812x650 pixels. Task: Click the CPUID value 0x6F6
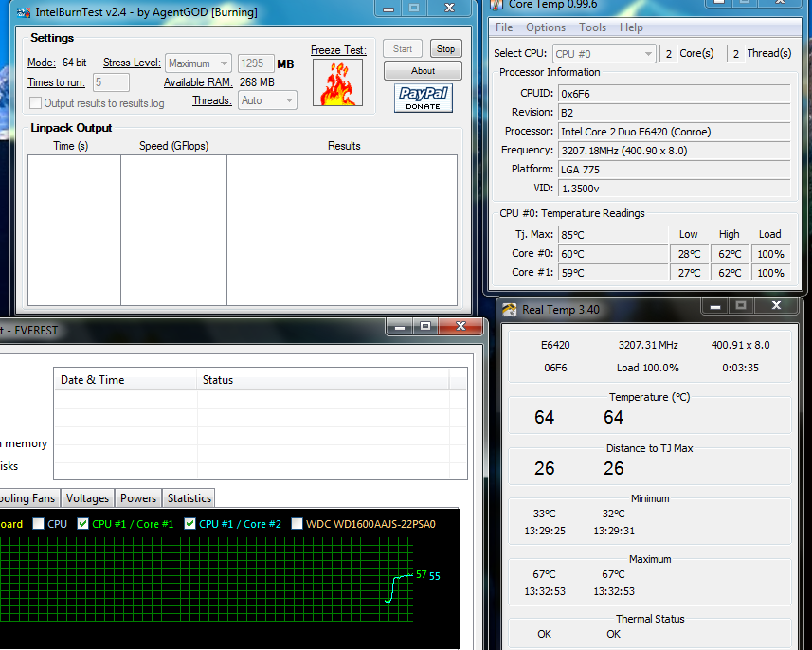tap(675, 94)
